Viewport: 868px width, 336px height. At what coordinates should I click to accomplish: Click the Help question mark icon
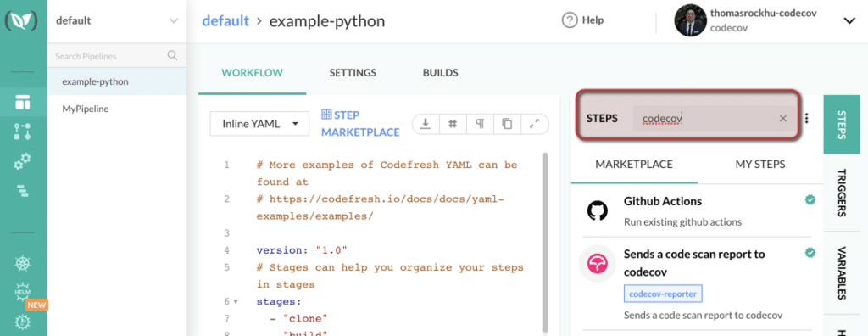click(569, 20)
